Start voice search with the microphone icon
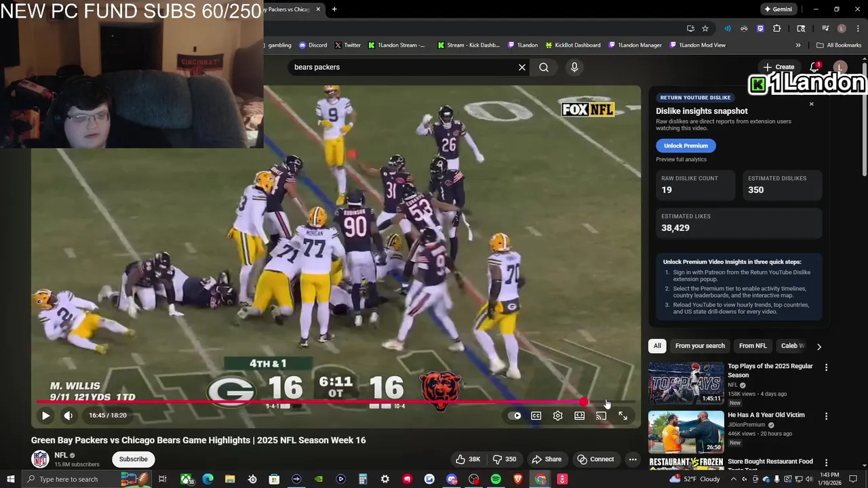868x488 pixels. [x=574, y=67]
